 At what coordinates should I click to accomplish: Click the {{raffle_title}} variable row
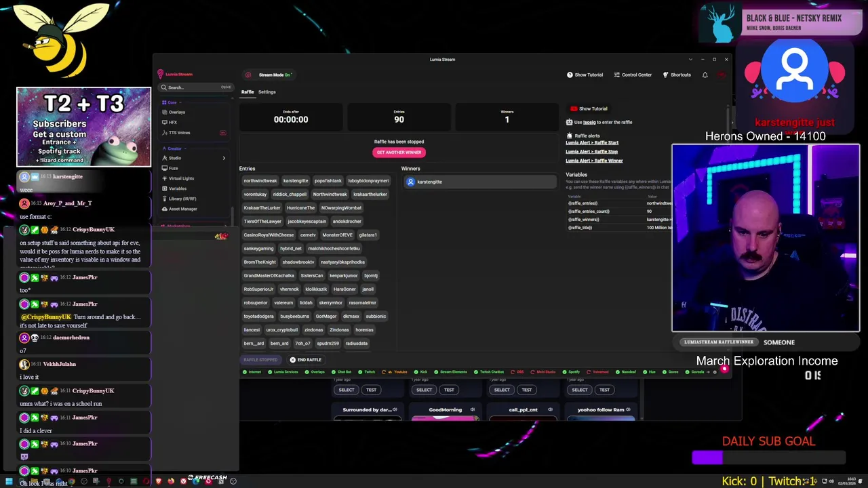point(620,228)
